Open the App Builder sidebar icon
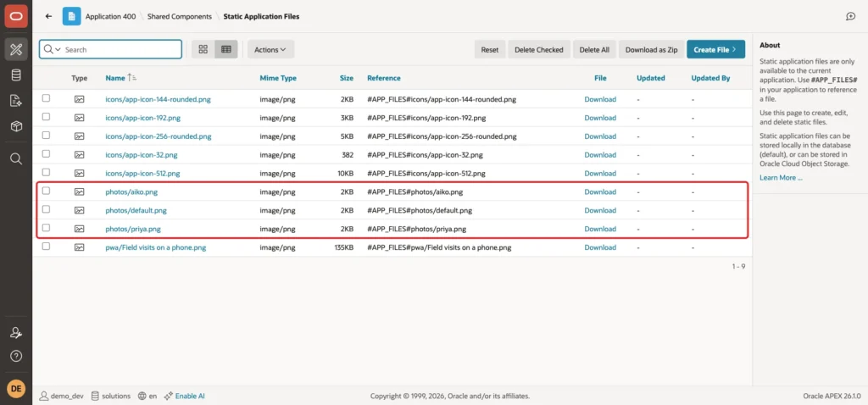The image size is (868, 405). point(16,50)
